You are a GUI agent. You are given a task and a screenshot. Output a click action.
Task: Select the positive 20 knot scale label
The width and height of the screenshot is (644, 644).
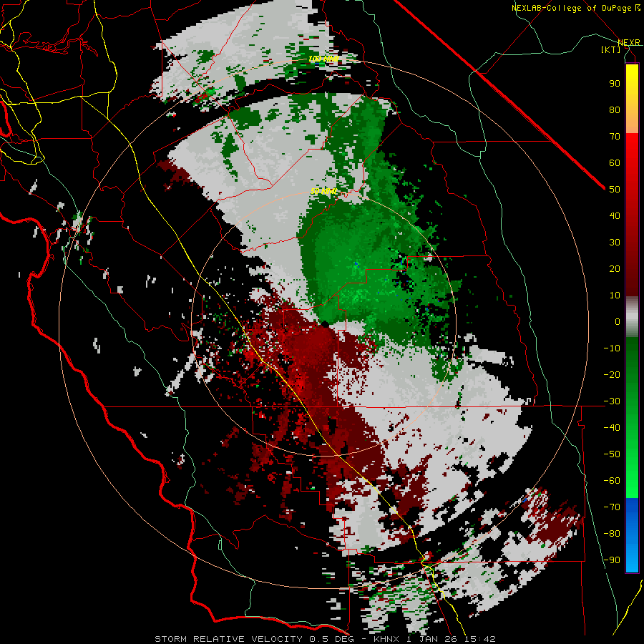click(x=615, y=269)
